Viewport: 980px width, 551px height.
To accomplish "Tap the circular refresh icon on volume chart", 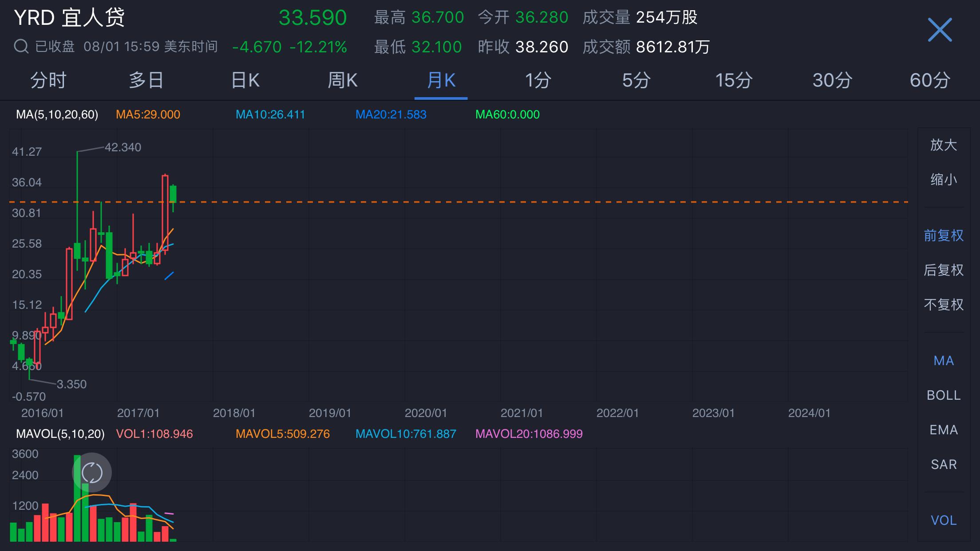I will (92, 472).
